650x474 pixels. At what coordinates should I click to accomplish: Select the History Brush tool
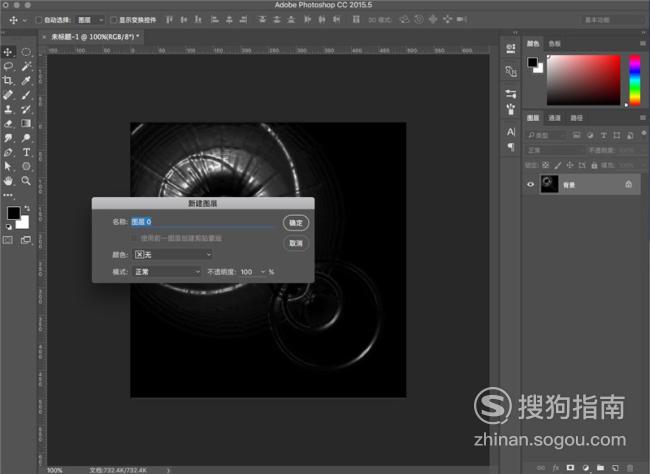coord(26,109)
